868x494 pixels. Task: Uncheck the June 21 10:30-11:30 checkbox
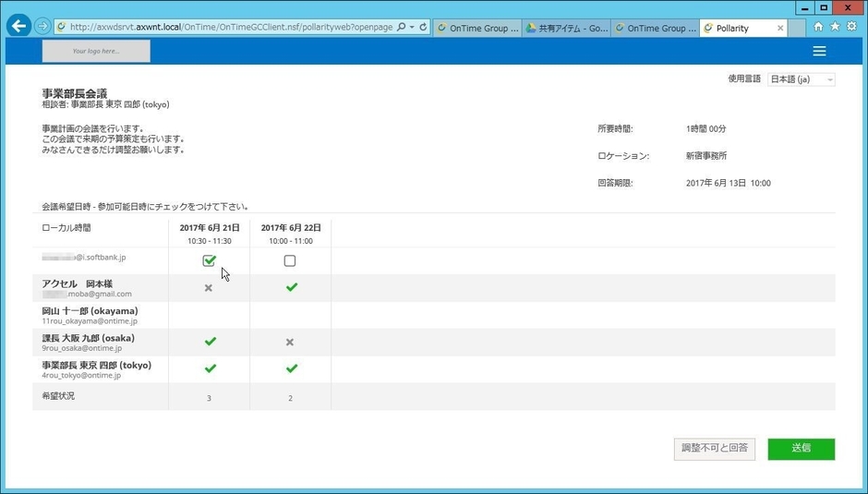pyautogui.click(x=209, y=261)
